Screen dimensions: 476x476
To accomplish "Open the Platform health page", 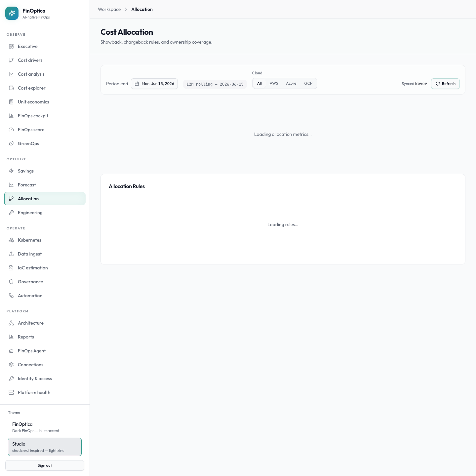I will (45, 392).
